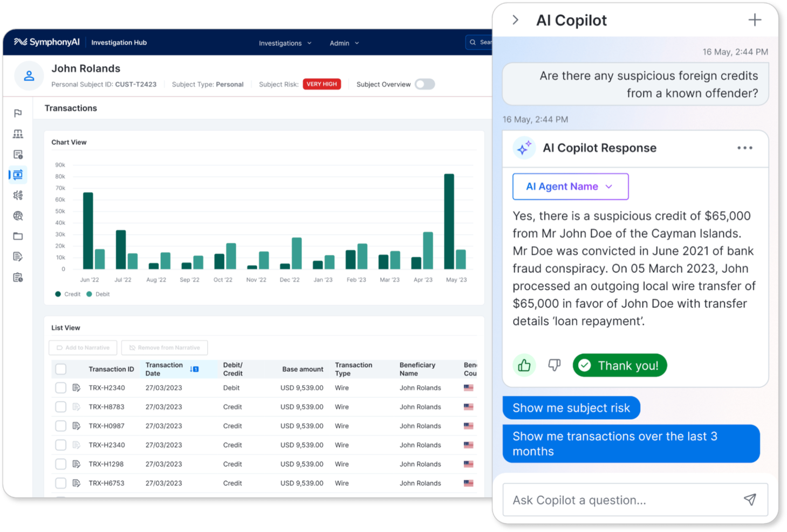Open the narrative editor icon in the sidebar
Screen dimensions: 787x532
(x=18, y=256)
